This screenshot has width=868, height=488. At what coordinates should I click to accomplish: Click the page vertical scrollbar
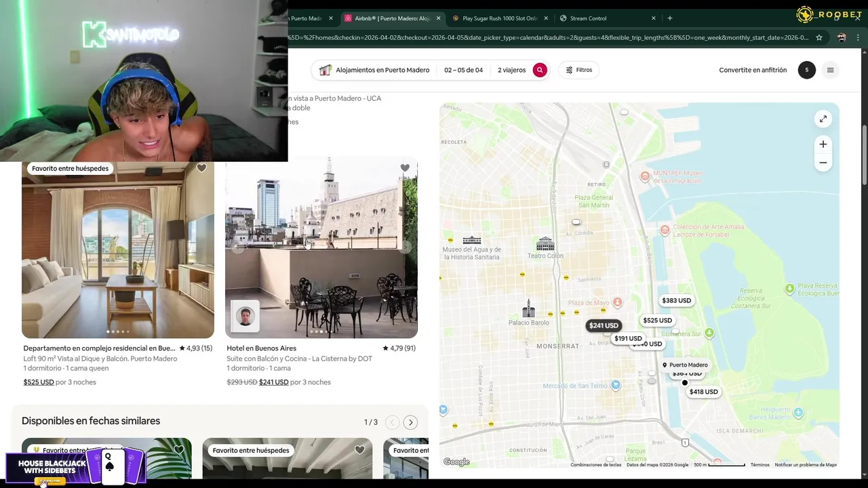pos(864,155)
